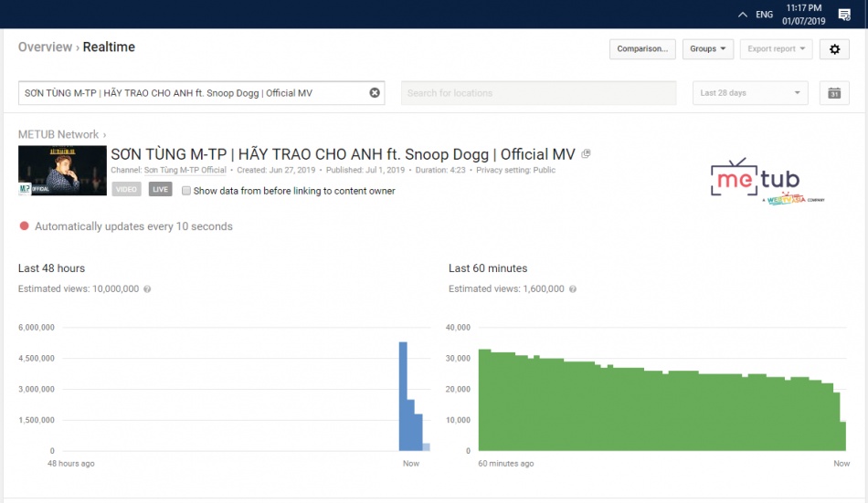This screenshot has width=868, height=503.
Task: Open the Sơn Tùng M-TP Official channel link
Action: 185,170
